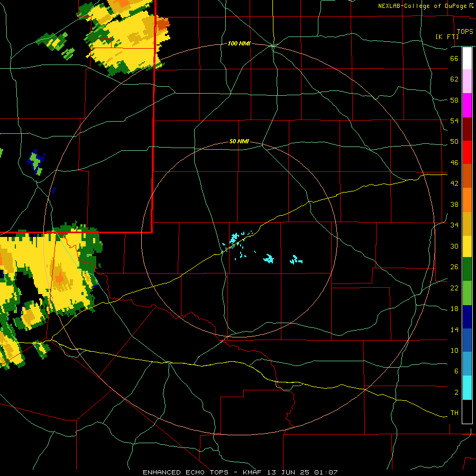Click the bright red swatch between 50 and 46
476x476 pixels.
pyautogui.click(x=467, y=152)
